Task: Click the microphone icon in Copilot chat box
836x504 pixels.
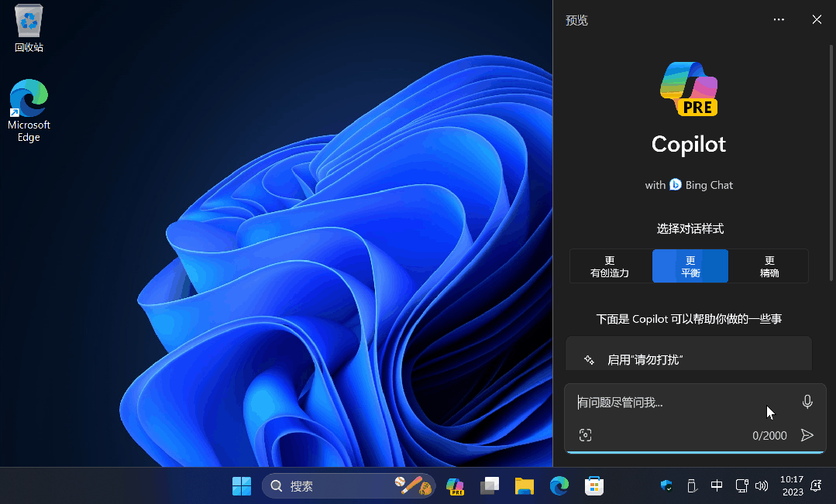Action: tap(807, 401)
